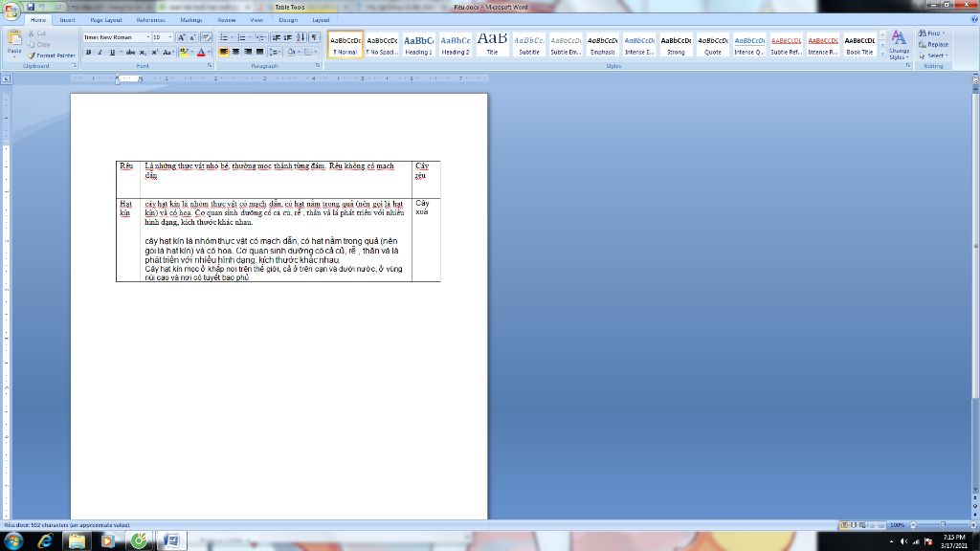Toggle Underline formatting
The image size is (980, 551).
112,53
